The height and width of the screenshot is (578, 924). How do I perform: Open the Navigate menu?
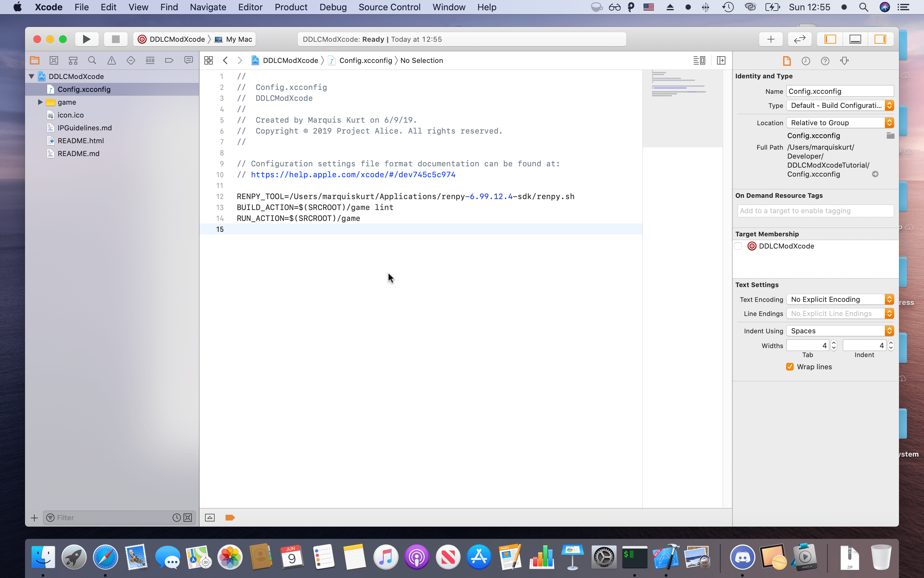click(x=208, y=7)
